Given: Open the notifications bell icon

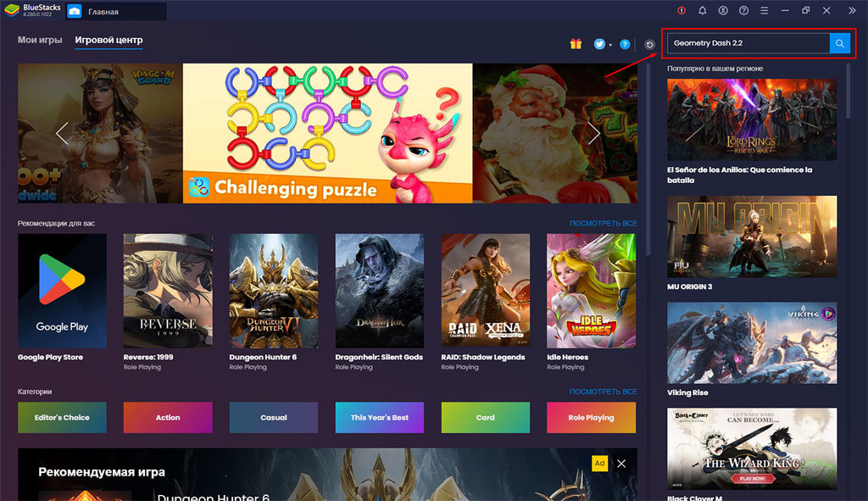Looking at the screenshot, I should (703, 10).
